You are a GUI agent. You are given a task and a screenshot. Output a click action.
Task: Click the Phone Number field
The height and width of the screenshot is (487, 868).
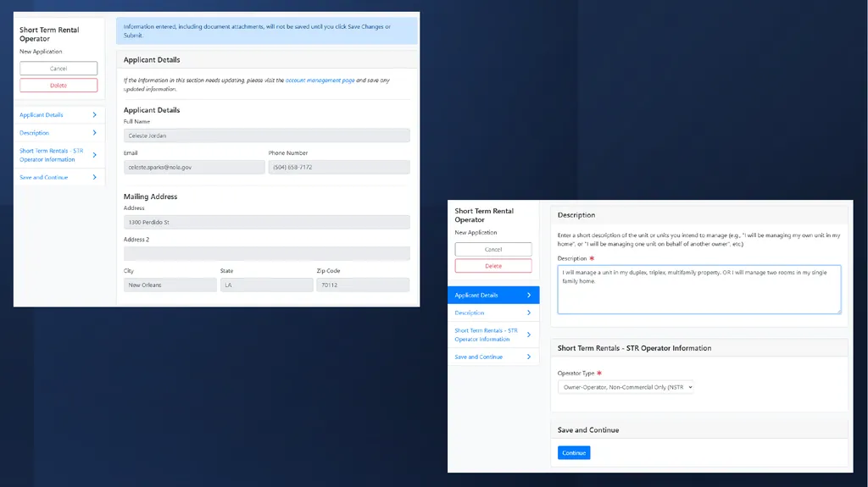339,167
